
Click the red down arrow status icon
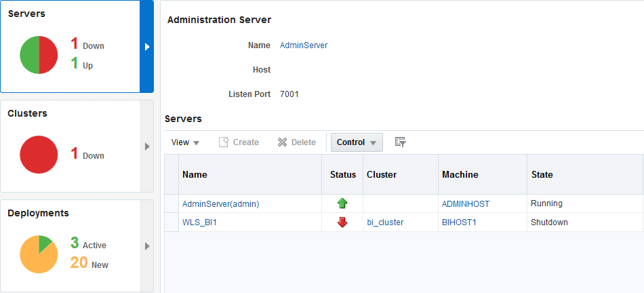342,222
